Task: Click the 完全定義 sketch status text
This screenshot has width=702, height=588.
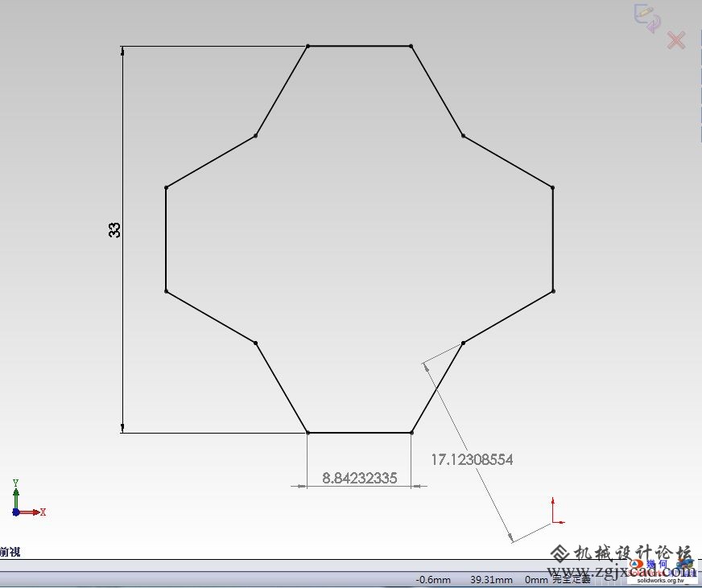Action: point(572,579)
